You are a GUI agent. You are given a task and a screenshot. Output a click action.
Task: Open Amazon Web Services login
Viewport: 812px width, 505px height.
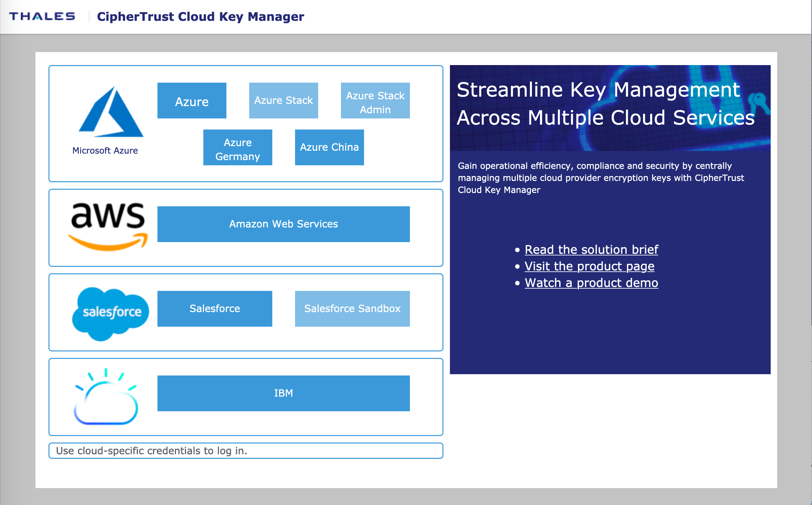tap(283, 224)
